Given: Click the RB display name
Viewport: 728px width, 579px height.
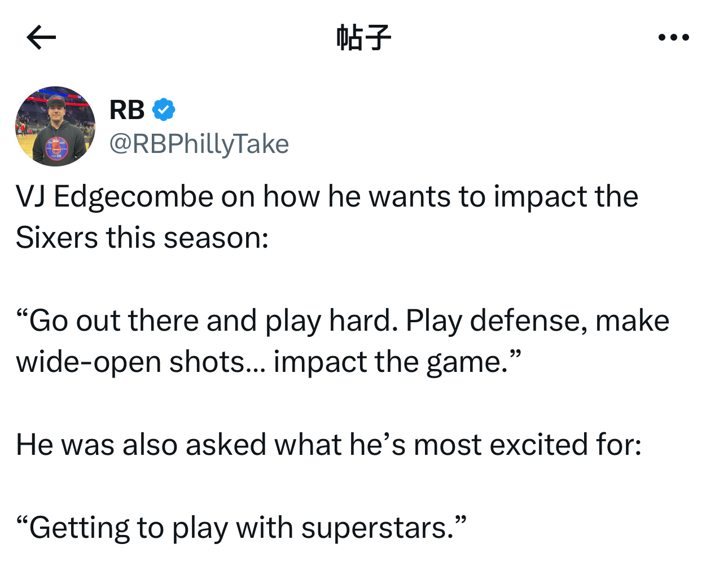Looking at the screenshot, I should [127, 109].
